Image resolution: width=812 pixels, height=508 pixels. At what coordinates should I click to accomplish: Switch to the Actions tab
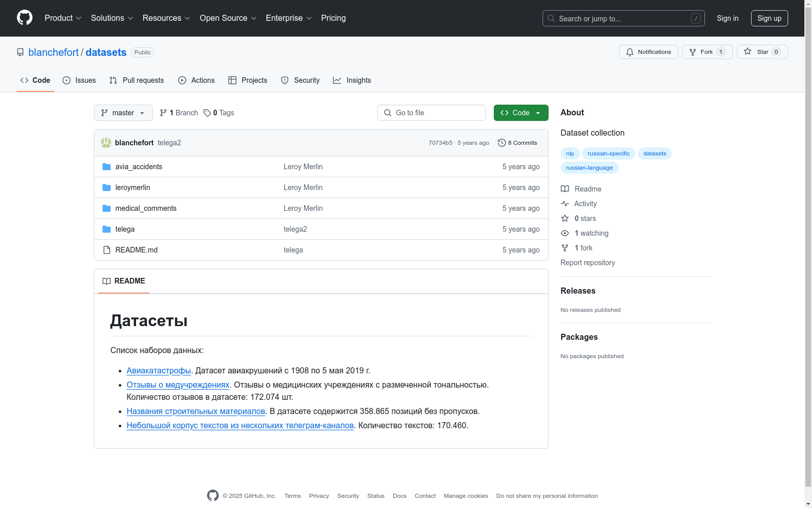[196, 80]
